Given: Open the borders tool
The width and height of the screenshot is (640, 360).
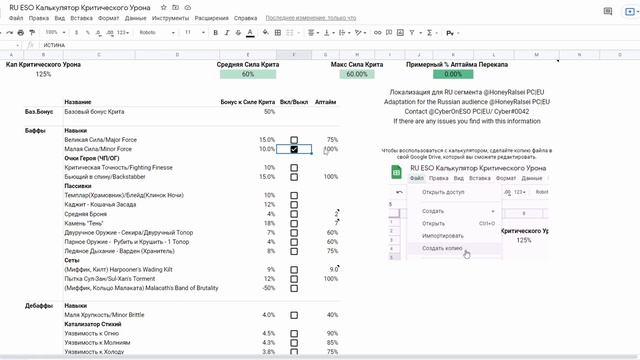Looking at the screenshot, I should tap(278, 33).
